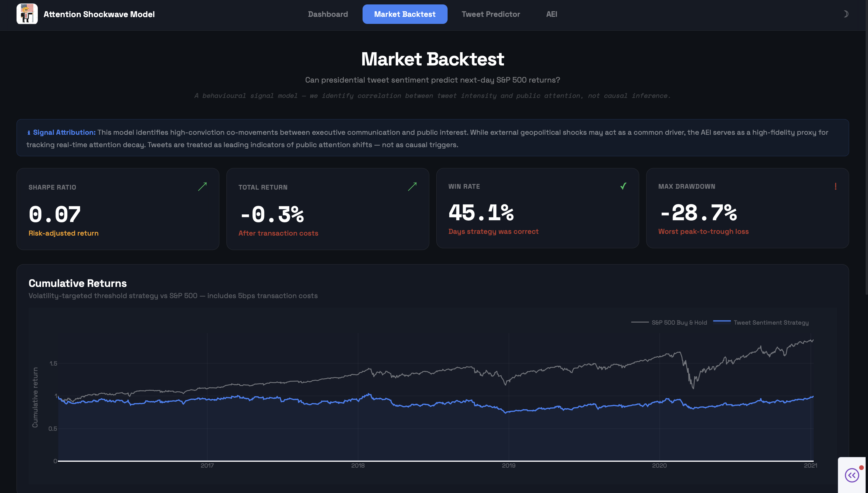868x493 pixels.
Task: Select the Market Backtest tab
Action: click(x=405, y=14)
